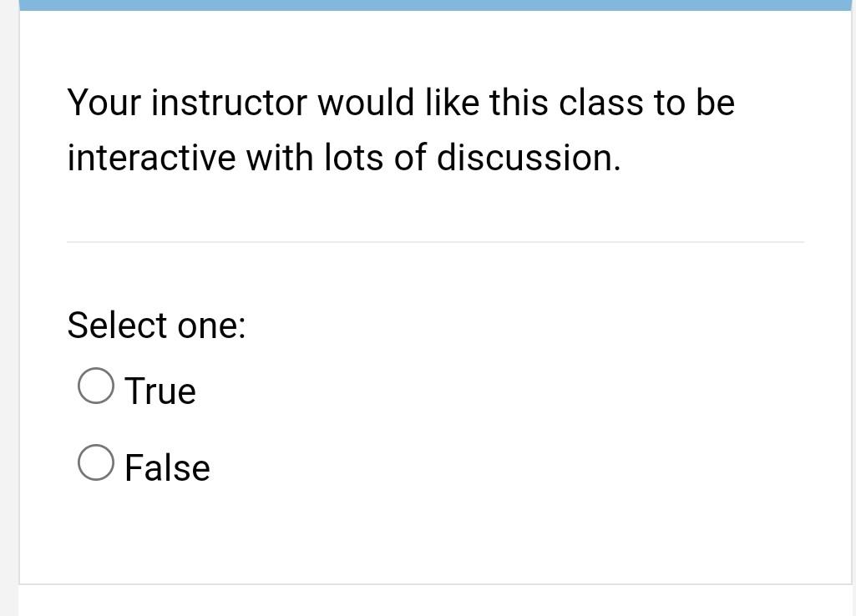Click the panel below the question card
The image size is (856, 616).
tap(435, 601)
